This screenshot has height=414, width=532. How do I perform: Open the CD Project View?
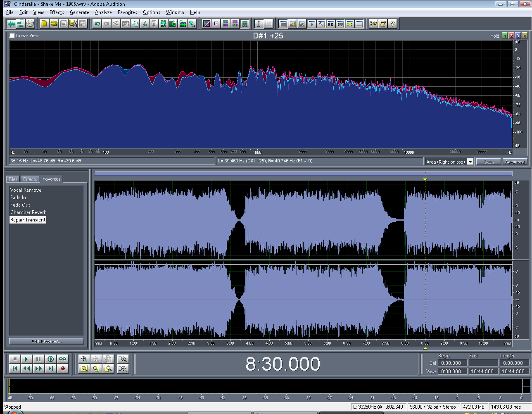point(30,24)
